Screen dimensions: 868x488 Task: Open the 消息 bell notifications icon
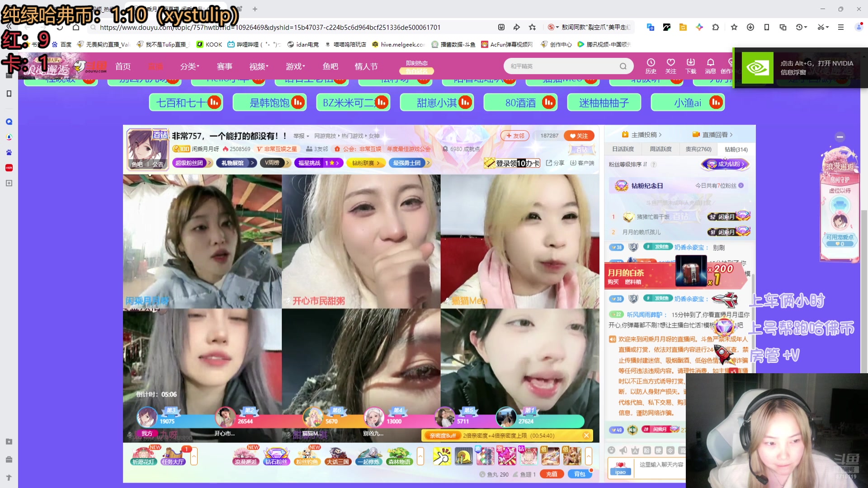pyautogui.click(x=710, y=66)
